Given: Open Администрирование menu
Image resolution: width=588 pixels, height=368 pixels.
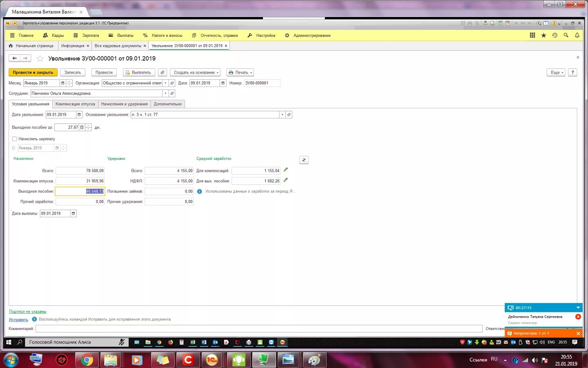Looking at the screenshot, I should click(x=307, y=36).
